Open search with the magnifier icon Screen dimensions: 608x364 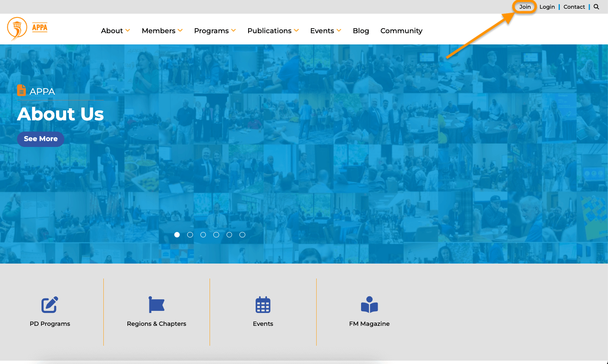point(596,7)
